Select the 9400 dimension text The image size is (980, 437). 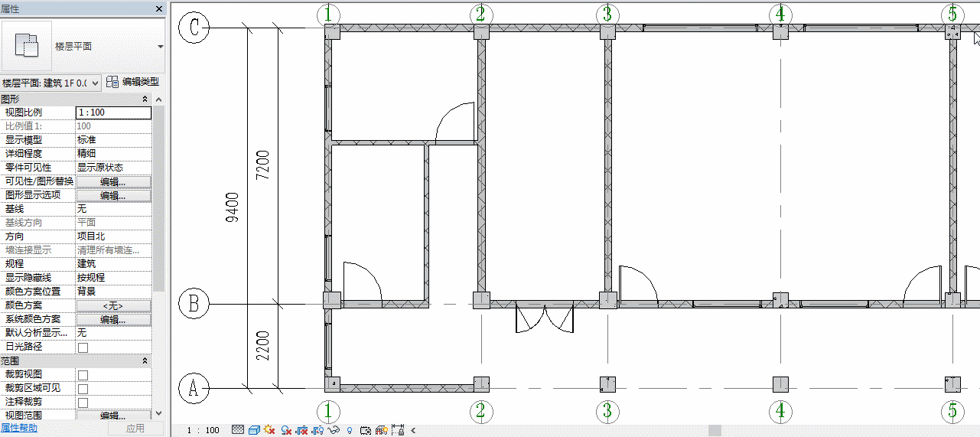(233, 207)
